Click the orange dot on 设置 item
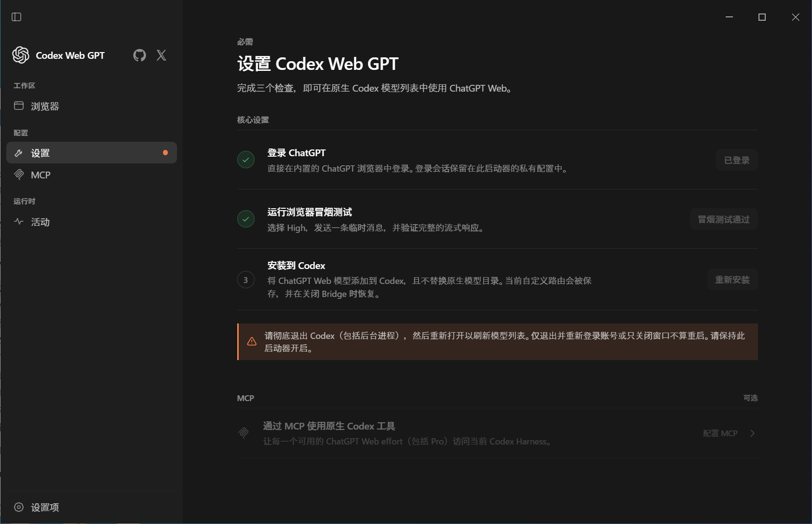This screenshot has width=812, height=524. click(x=165, y=153)
